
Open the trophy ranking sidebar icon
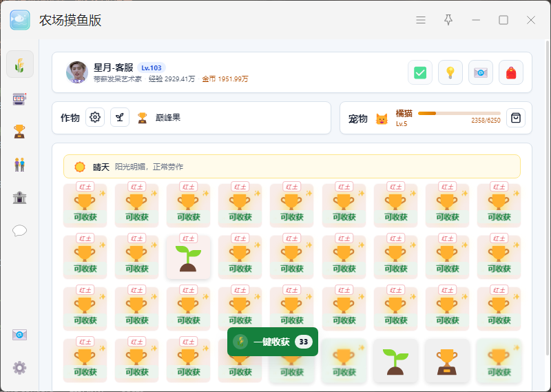(19, 132)
